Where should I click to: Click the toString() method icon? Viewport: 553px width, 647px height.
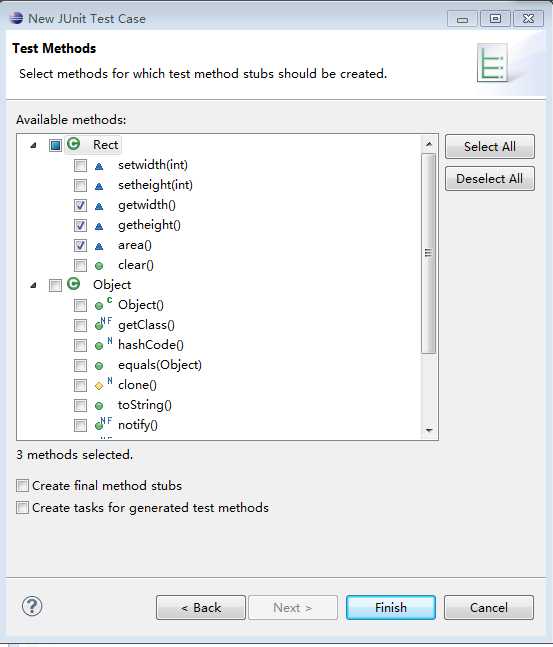coord(99,406)
